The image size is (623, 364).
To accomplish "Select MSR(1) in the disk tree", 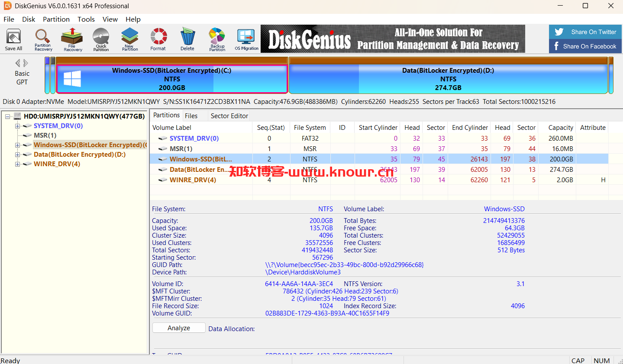I will [45, 135].
